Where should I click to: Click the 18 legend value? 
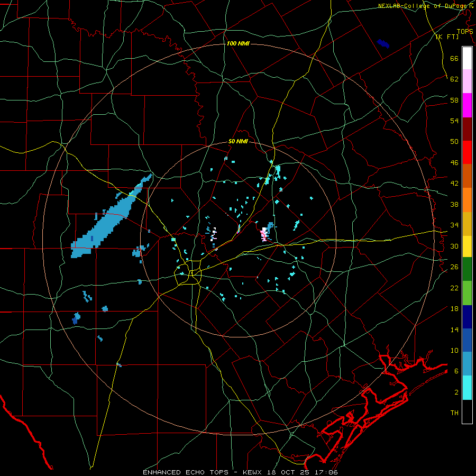click(454, 309)
